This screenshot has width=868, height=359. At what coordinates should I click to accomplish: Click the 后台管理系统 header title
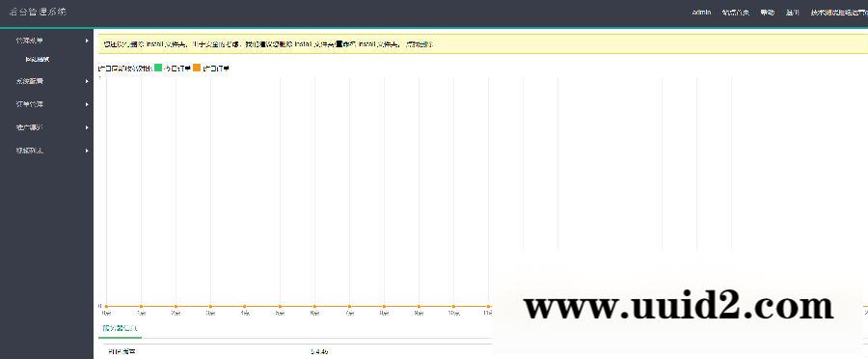pyautogui.click(x=39, y=12)
